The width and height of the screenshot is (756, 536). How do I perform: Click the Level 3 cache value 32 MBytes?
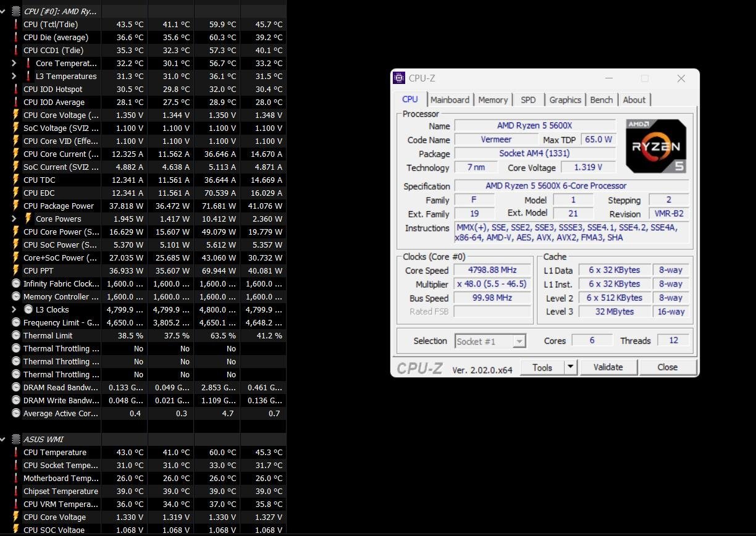(x=614, y=311)
